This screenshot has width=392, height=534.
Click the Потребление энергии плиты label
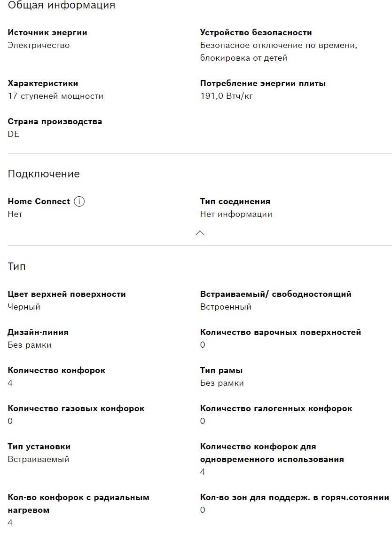click(x=263, y=83)
